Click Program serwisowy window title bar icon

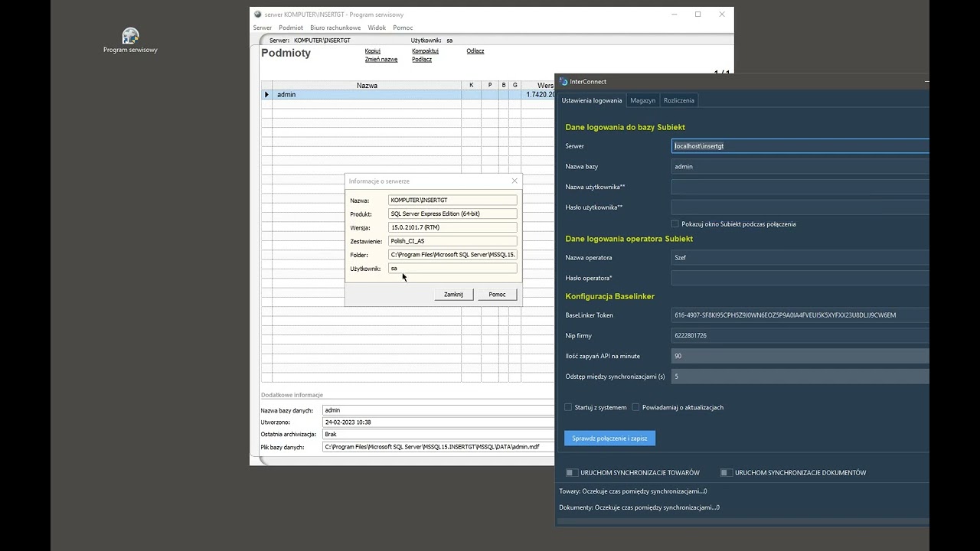(x=258, y=15)
